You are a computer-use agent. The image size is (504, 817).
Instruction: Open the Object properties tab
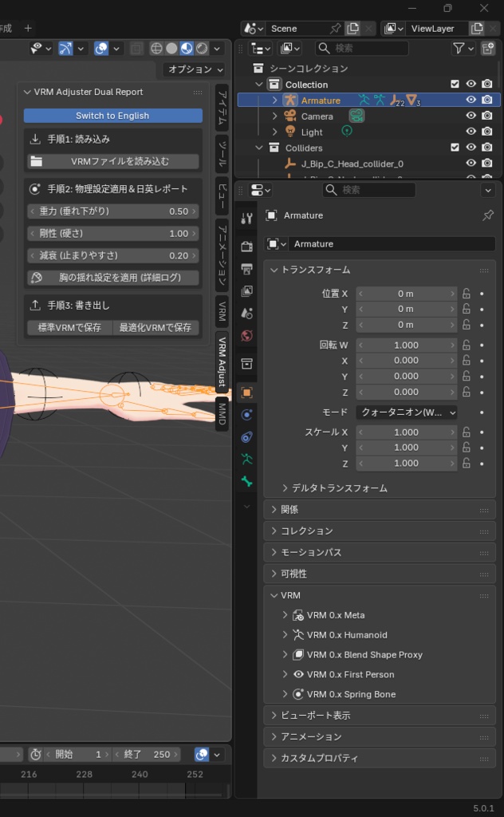pos(246,393)
